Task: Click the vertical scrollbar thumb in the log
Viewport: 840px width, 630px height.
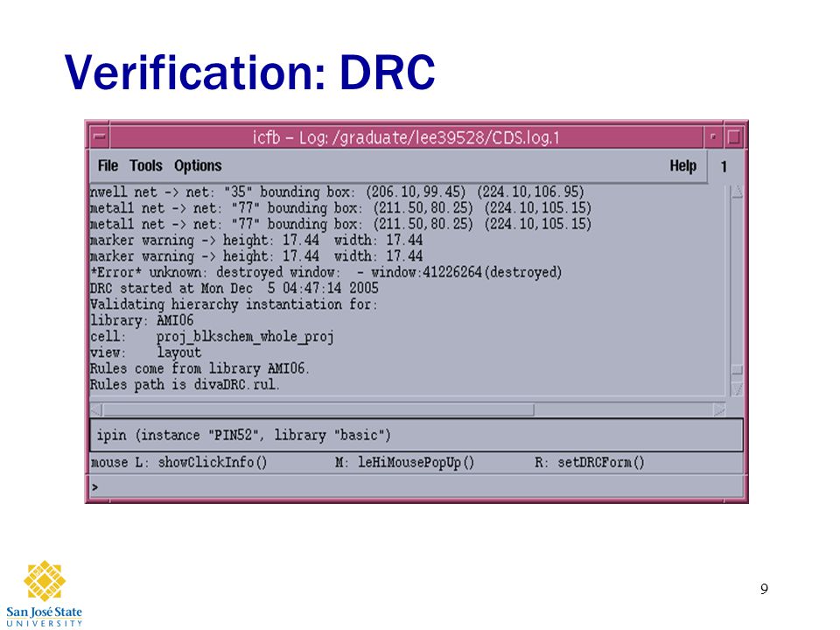Action: (x=737, y=369)
